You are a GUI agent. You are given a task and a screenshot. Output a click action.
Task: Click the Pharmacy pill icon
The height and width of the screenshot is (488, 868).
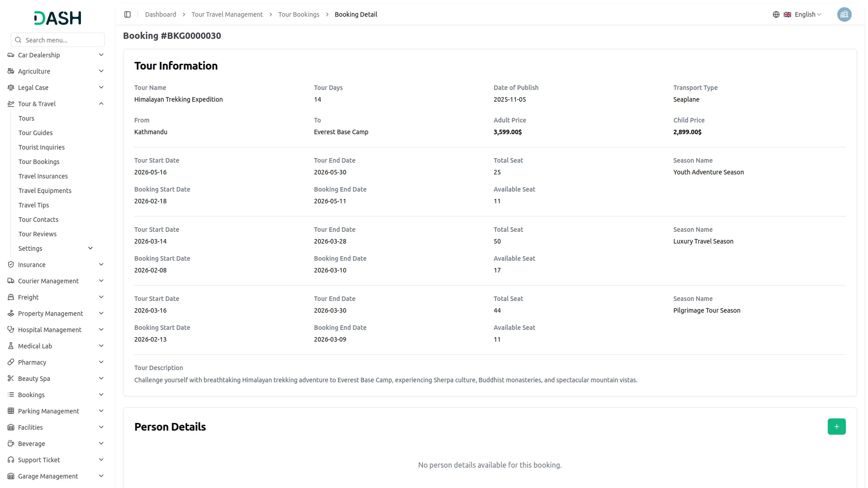(11, 362)
